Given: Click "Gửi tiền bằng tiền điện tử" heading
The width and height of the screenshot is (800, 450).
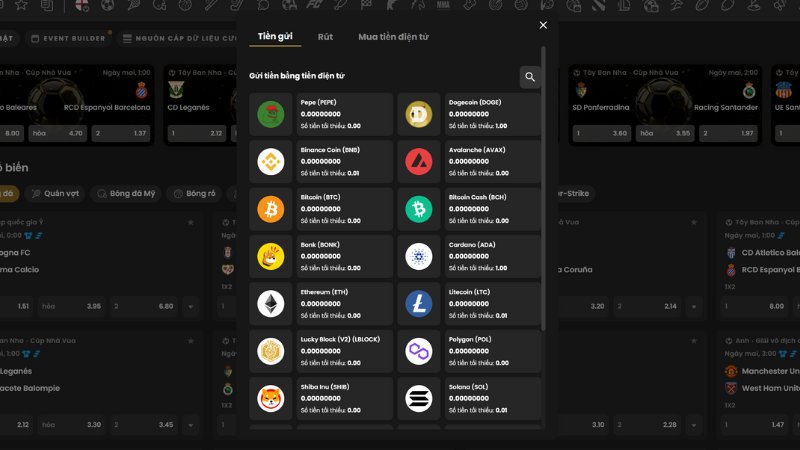Looking at the screenshot, I should click(297, 76).
